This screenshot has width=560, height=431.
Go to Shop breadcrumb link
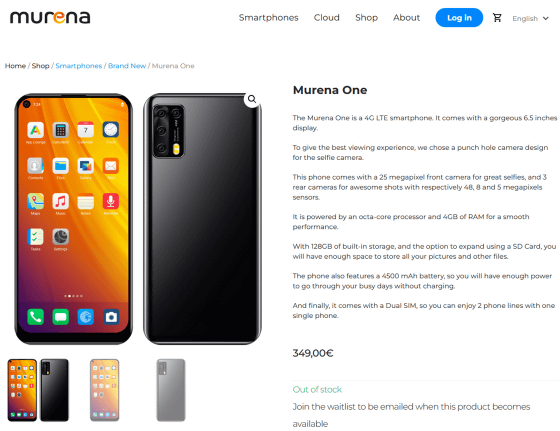pyautogui.click(x=40, y=66)
